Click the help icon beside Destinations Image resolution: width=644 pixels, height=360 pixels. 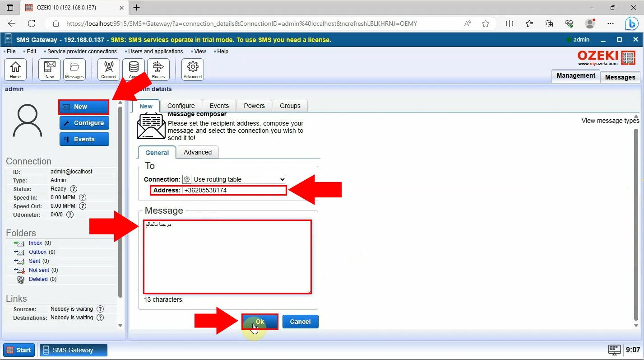point(100,318)
